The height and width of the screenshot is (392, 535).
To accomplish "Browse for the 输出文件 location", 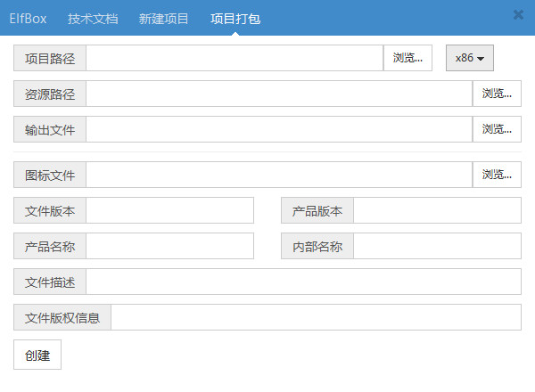I will point(497,129).
